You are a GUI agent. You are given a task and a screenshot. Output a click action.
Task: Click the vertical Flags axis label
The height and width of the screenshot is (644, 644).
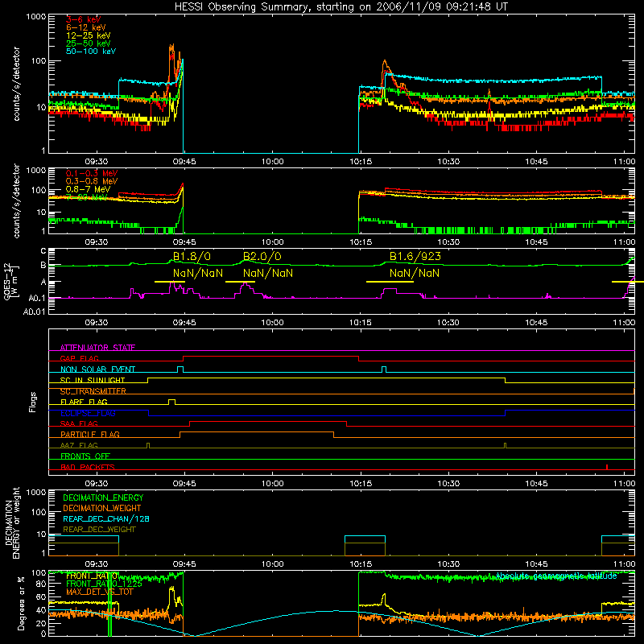32,402
